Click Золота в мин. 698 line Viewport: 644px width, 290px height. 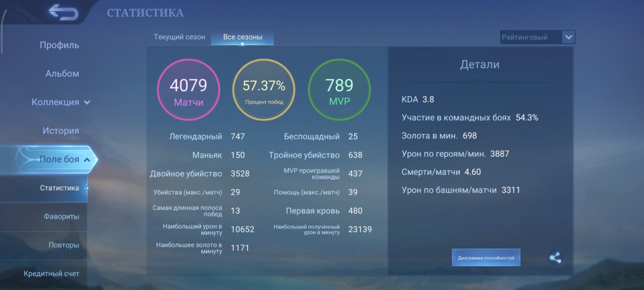[x=439, y=136]
